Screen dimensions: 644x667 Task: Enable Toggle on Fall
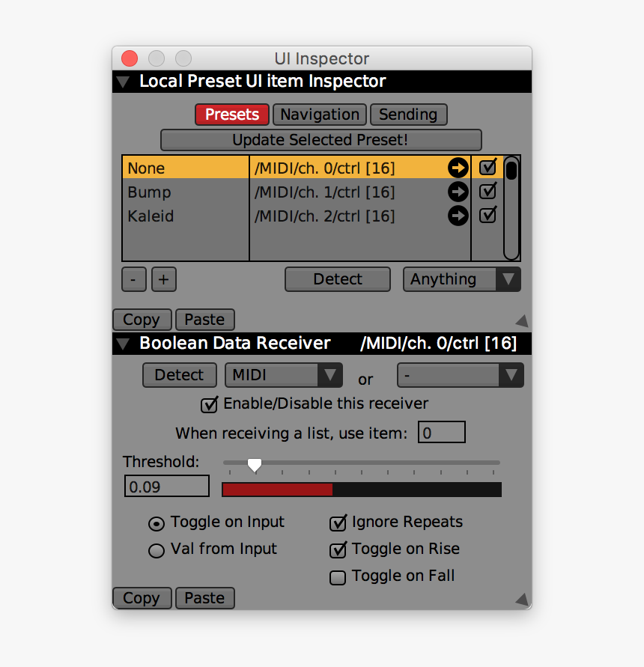338,577
